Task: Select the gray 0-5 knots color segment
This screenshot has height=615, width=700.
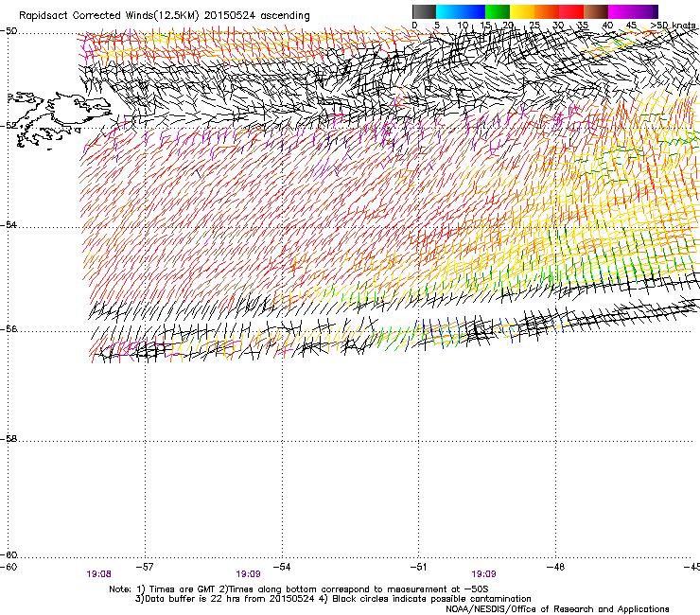Action: coord(424,11)
